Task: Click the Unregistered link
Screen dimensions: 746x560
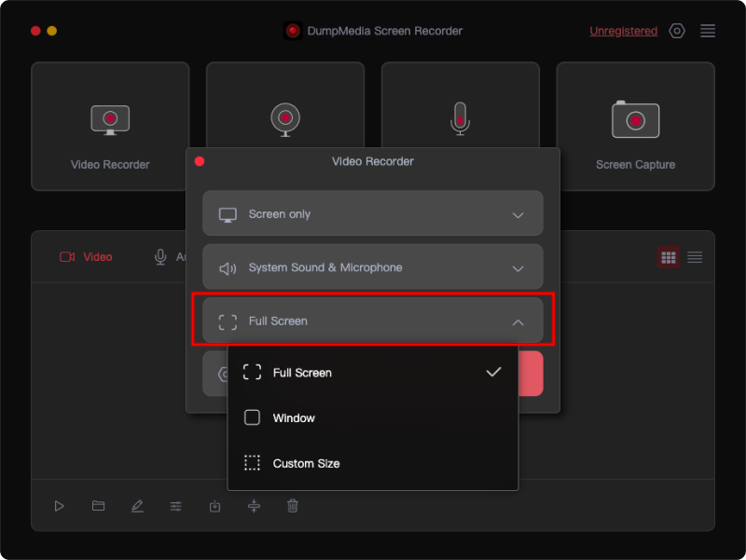Action: [x=623, y=31]
